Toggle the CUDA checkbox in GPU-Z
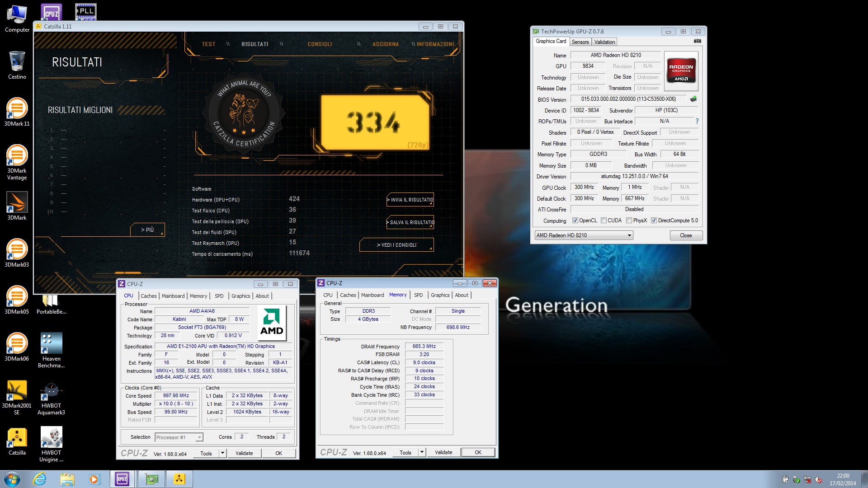 coord(604,221)
